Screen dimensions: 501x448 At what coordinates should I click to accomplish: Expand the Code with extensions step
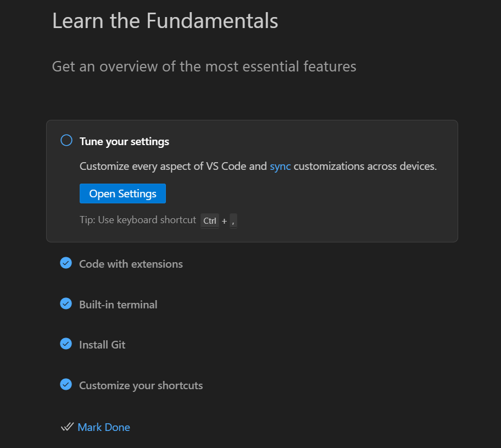[131, 264]
